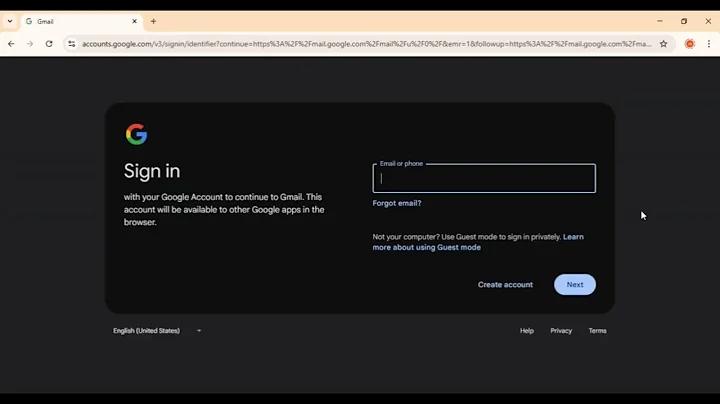Open the Help link
Screen dimensions: 720x404
point(527,331)
